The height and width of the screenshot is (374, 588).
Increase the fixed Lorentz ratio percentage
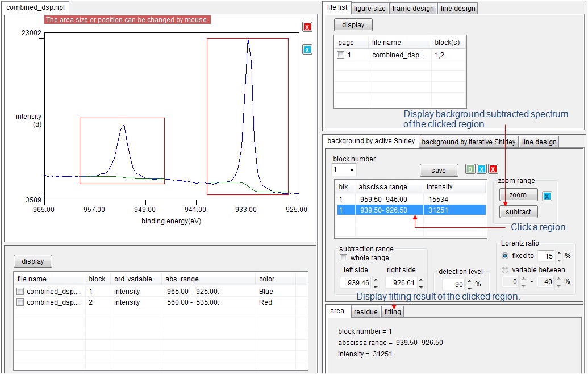(x=559, y=253)
